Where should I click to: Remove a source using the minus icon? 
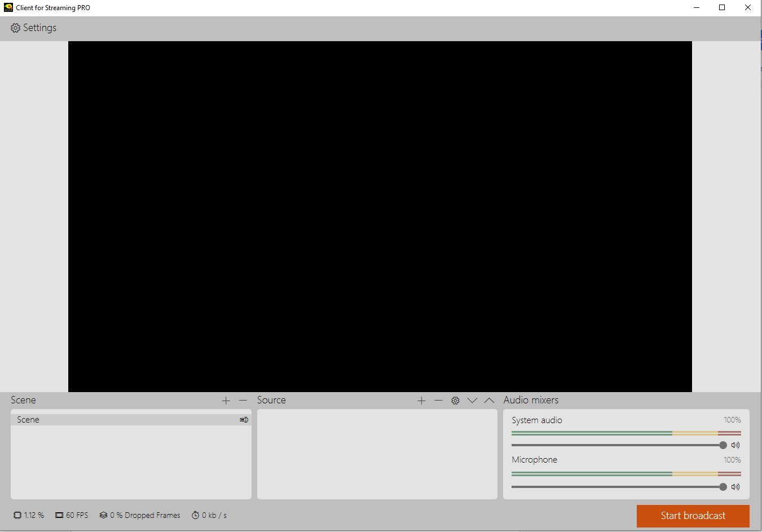pyautogui.click(x=438, y=400)
